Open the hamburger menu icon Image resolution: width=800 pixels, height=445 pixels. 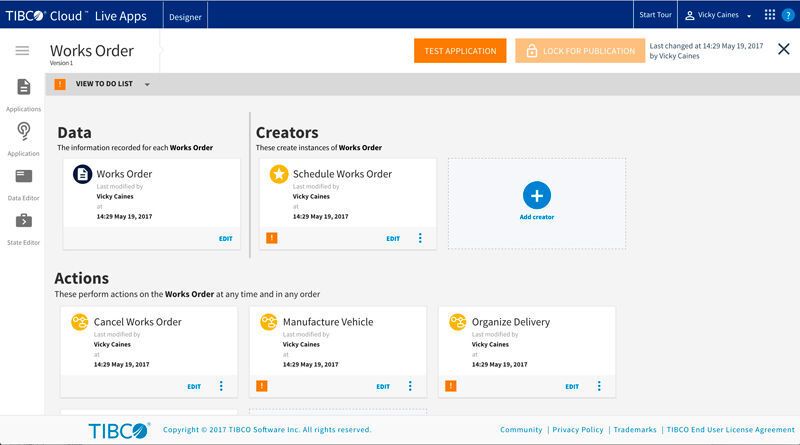pos(22,51)
